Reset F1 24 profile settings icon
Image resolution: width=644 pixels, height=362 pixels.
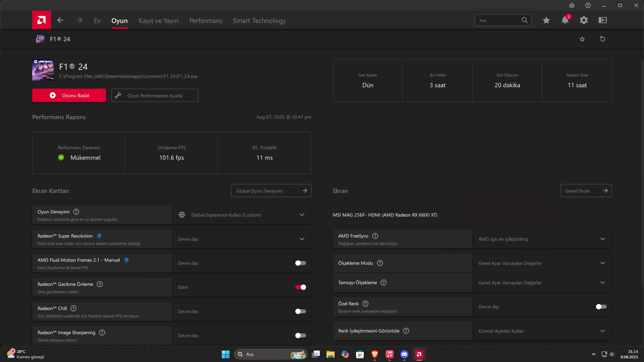tap(603, 39)
